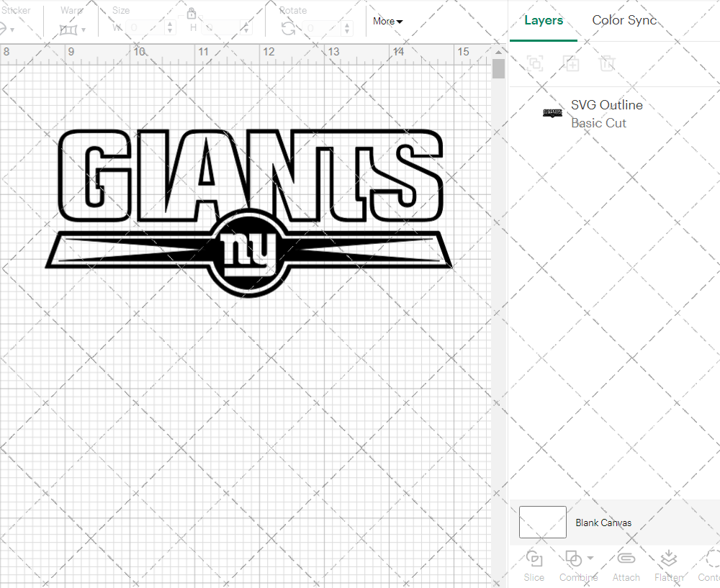Adjust the Rotate stepper arrows
Viewport: 720px width, 588px height.
tap(347, 28)
